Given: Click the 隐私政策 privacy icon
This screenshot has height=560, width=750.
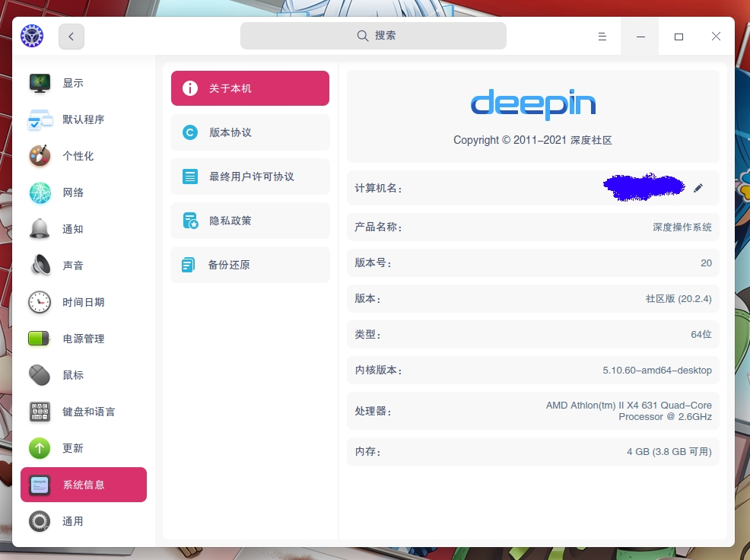Looking at the screenshot, I should click(190, 221).
